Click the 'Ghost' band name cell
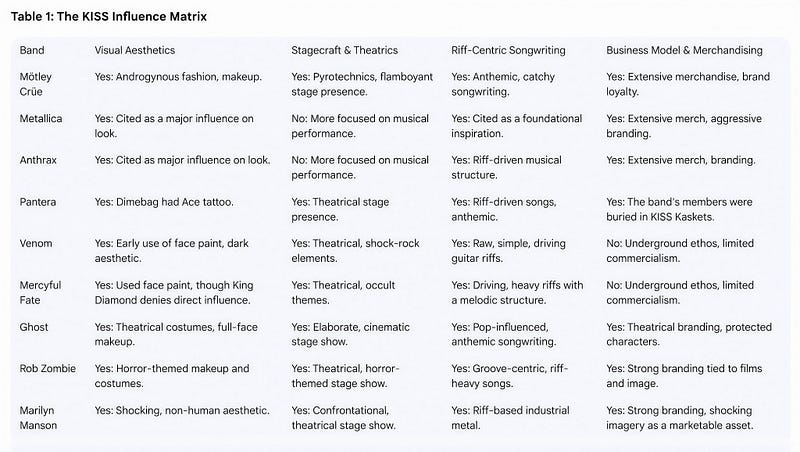The width and height of the screenshot is (800, 452). 34,327
